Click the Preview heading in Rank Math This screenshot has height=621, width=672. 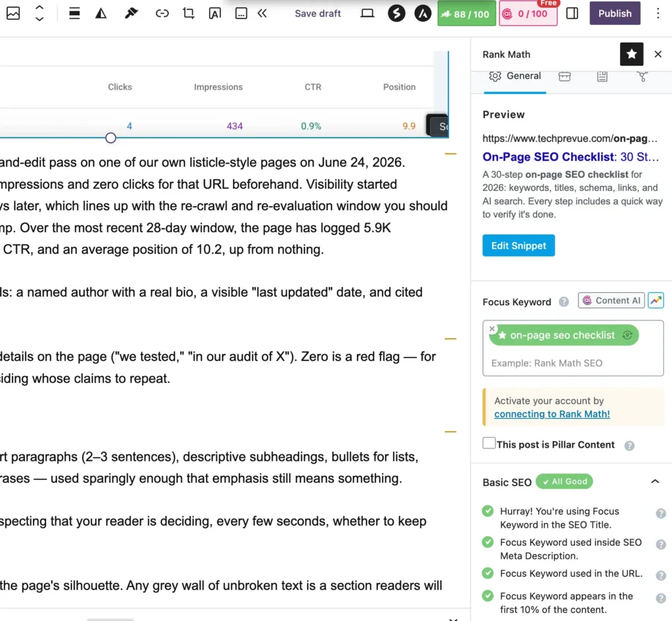click(x=503, y=114)
